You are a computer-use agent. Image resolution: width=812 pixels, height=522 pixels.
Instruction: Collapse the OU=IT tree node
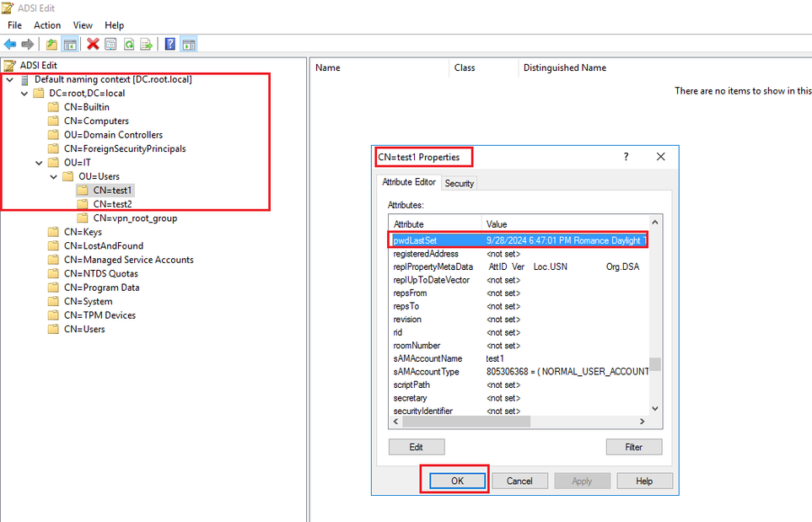39,163
